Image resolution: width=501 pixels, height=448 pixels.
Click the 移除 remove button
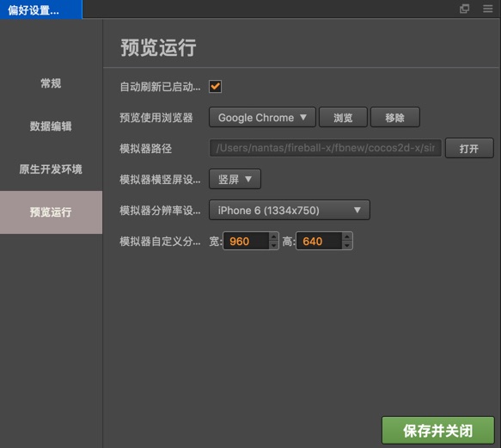pyautogui.click(x=395, y=117)
